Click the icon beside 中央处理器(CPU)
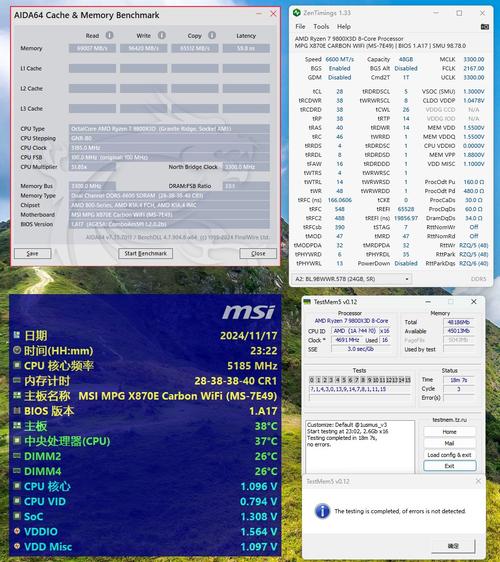Viewport: 500px width, 562px height. pyautogui.click(x=17, y=440)
